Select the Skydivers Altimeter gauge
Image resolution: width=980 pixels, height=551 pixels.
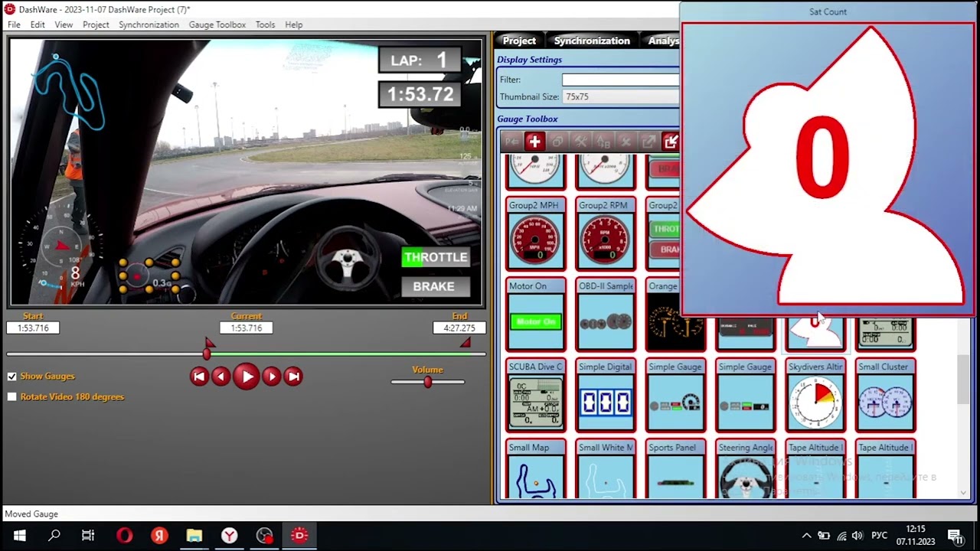815,395
